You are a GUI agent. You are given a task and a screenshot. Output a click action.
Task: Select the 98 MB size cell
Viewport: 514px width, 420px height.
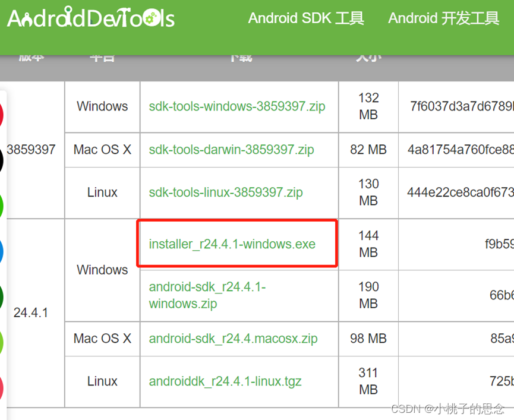(x=368, y=339)
